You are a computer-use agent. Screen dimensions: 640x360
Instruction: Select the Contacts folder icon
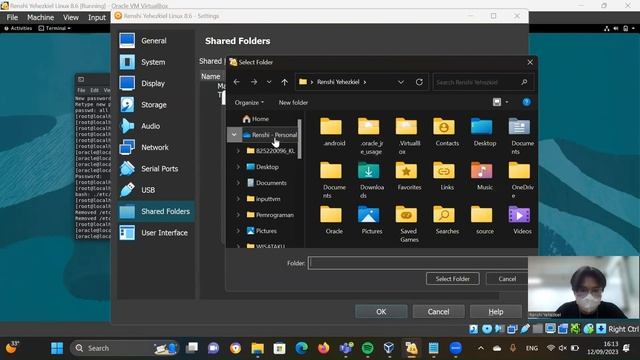pyautogui.click(x=444, y=127)
